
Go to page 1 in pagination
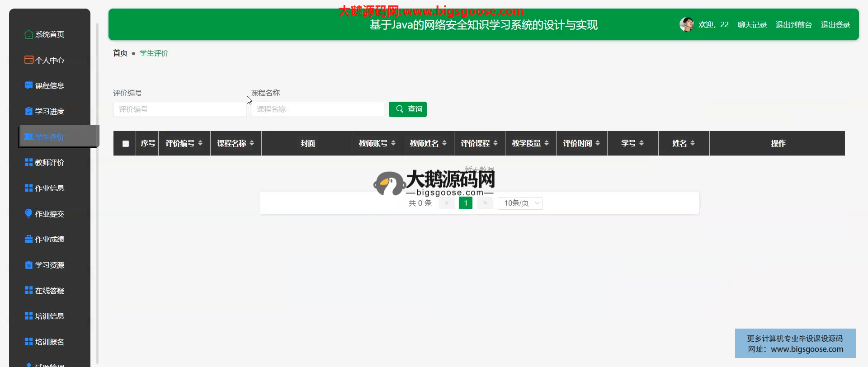click(x=465, y=203)
